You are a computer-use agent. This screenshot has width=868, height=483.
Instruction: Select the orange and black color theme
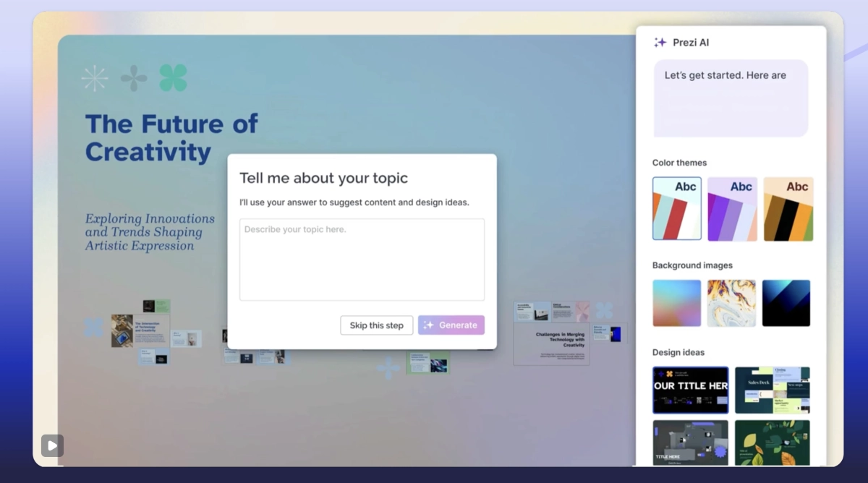click(x=788, y=209)
